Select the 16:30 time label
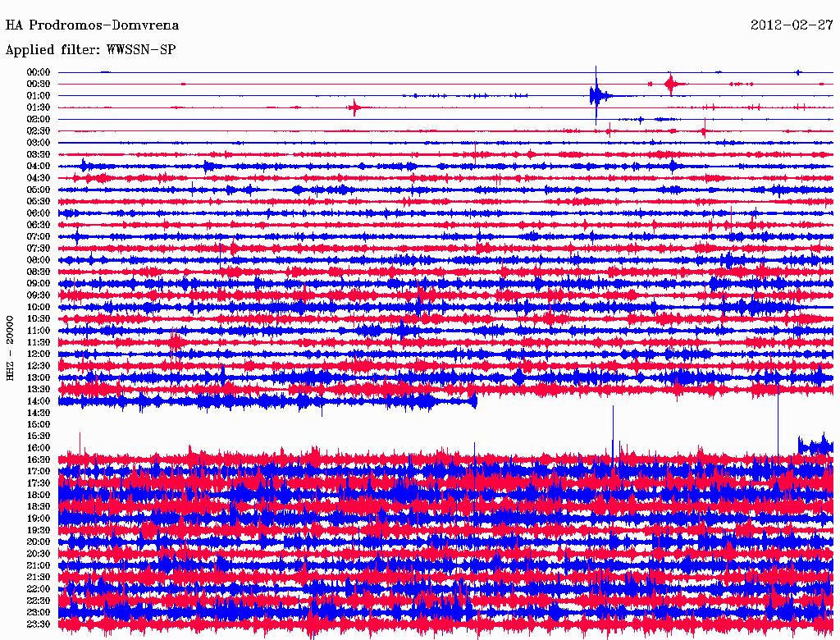Screen dimensions: 840x640 click(39, 460)
